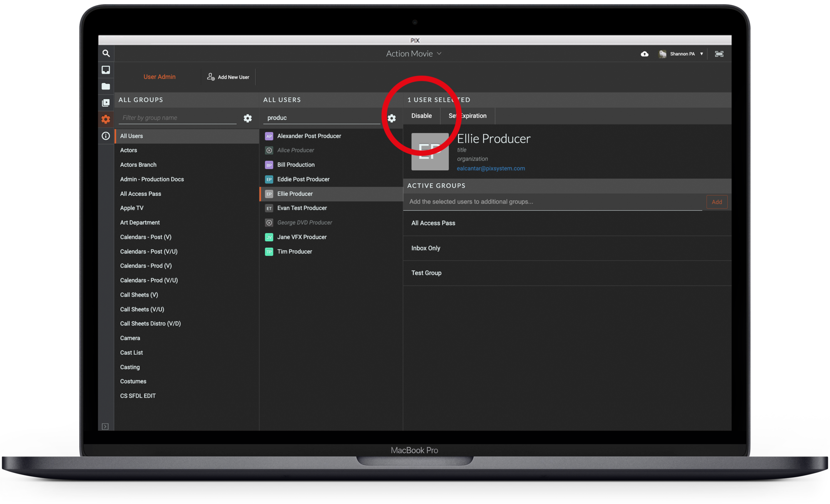830x504 pixels.
Task: Click the search magnifier icon in sidebar
Action: [x=106, y=53]
